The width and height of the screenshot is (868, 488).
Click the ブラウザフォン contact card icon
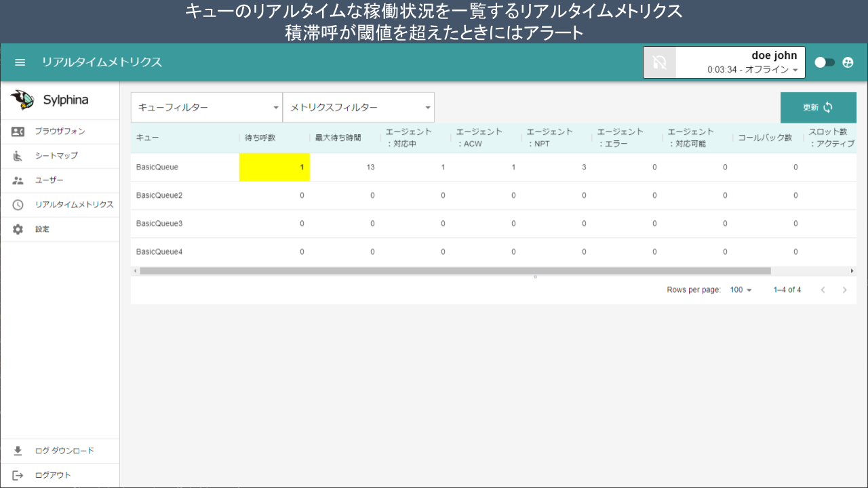click(18, 131)
